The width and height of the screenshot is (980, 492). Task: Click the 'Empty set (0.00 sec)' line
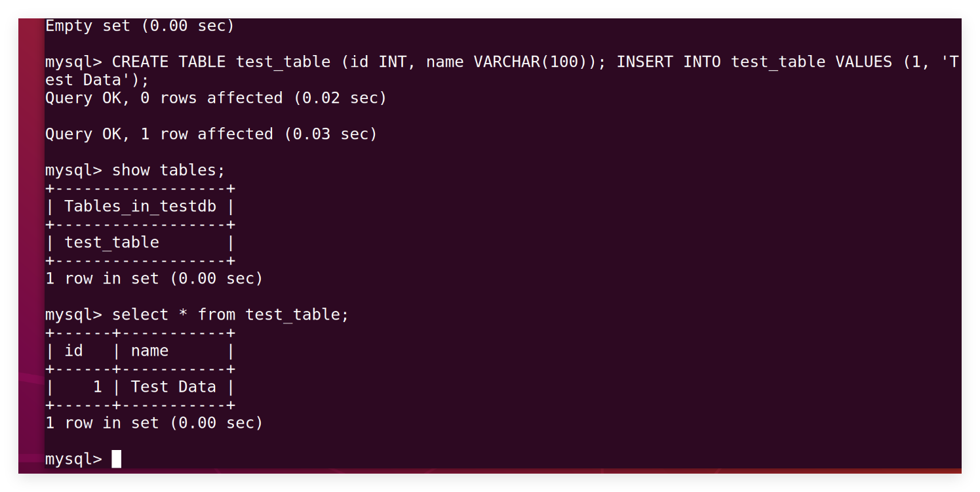pyautogui.click(x=140, y=26)
